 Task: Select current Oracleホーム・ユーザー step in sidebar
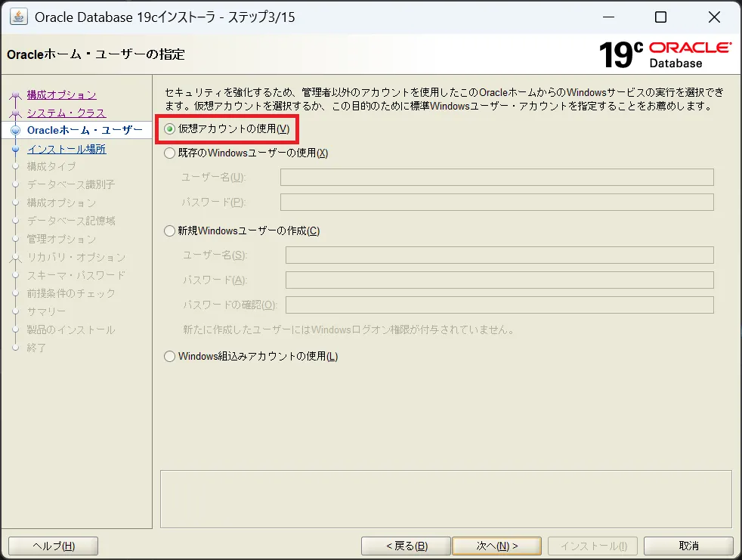(x=84, y=130)
